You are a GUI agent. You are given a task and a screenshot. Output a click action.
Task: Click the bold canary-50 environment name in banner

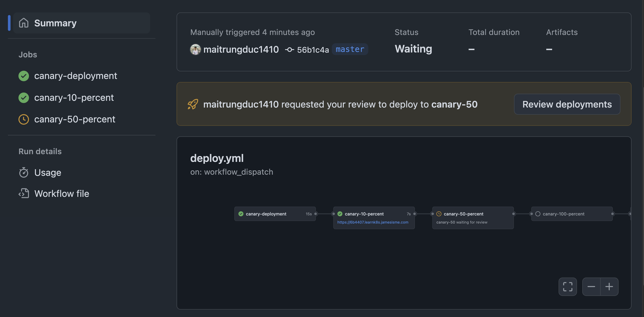coord(454,104)
